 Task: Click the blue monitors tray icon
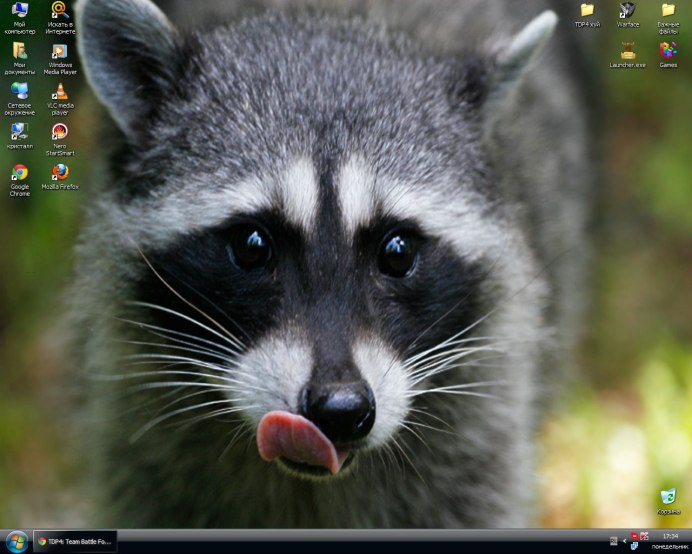(635, 547)
